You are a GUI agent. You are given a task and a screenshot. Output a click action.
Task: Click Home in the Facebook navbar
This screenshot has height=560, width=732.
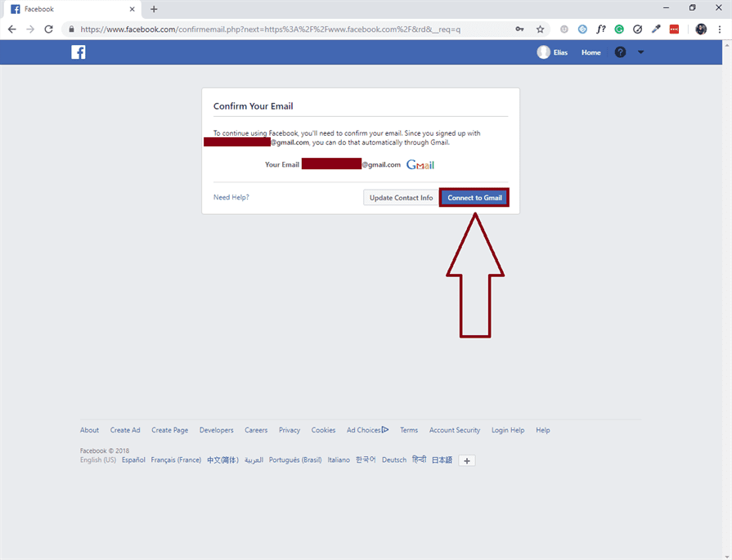pyautogui.click(x=591, y=52)
